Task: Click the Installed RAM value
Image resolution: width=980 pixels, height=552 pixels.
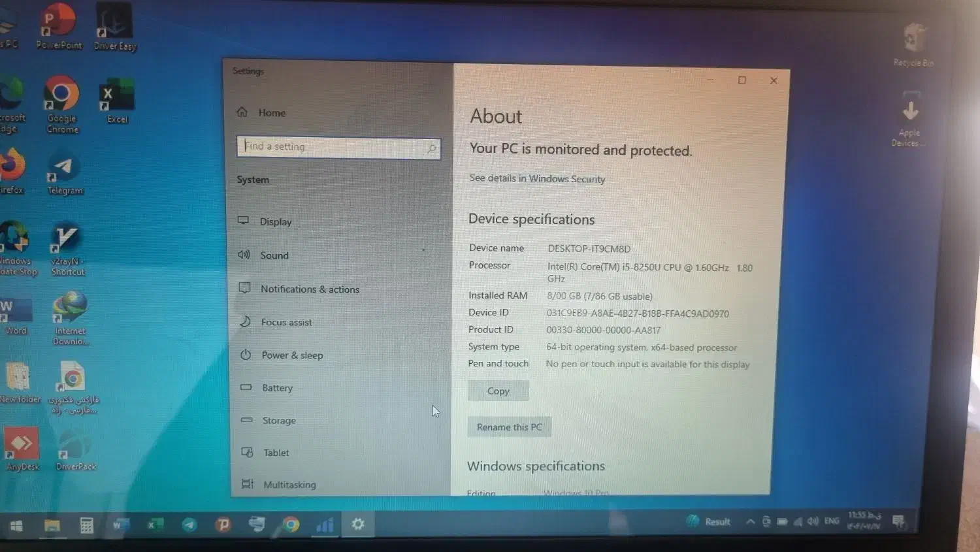Action: [x=599, y=296]
